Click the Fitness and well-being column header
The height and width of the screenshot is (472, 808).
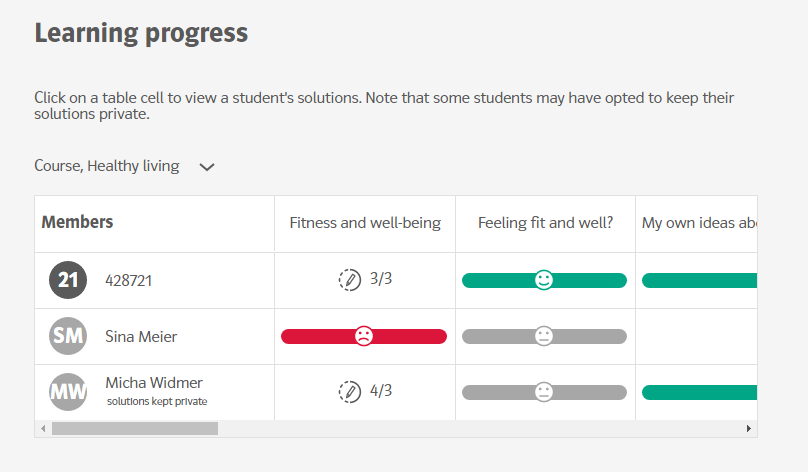point(365,223)
